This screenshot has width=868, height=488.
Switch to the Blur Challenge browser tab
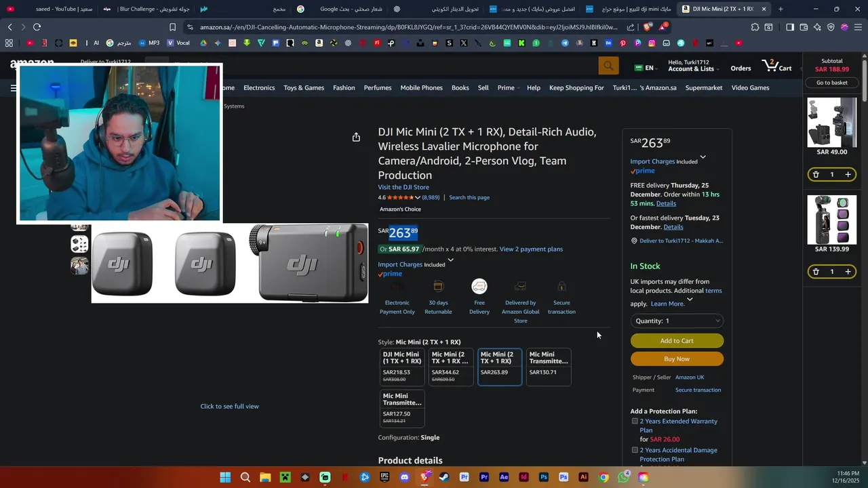click(147, 9)
